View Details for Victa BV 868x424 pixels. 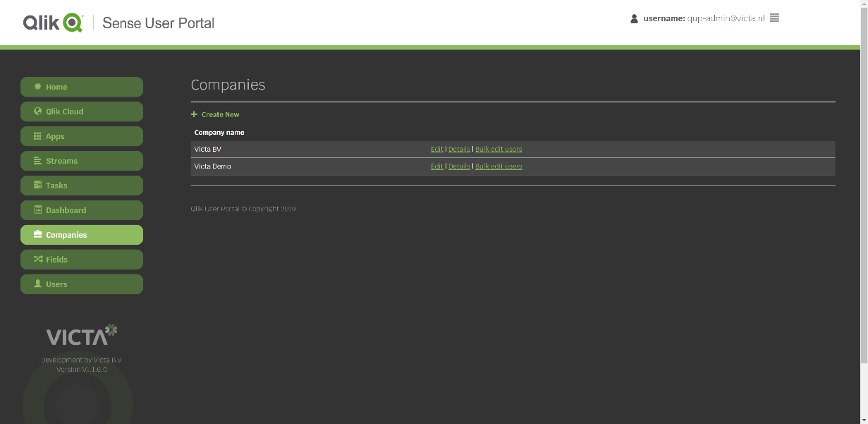point(459,150)
